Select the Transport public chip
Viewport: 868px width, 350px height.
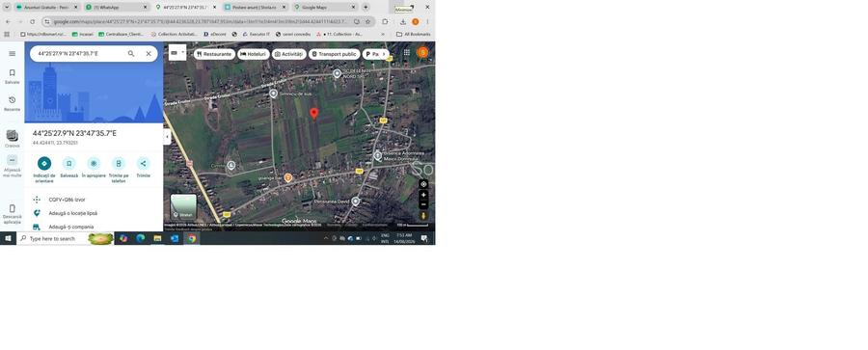(x=335, y=54)
